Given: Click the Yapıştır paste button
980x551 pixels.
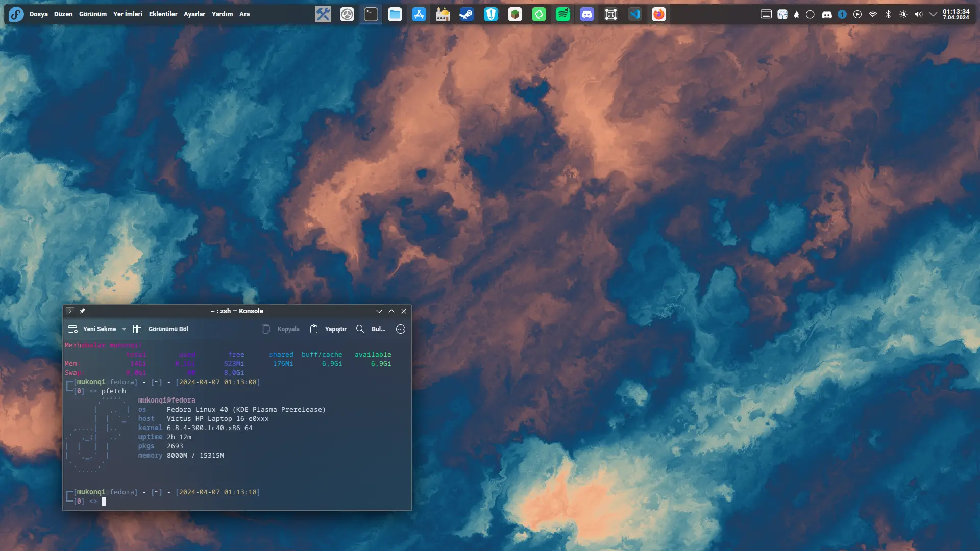Looking at the screenshot, I should point(328,329).
